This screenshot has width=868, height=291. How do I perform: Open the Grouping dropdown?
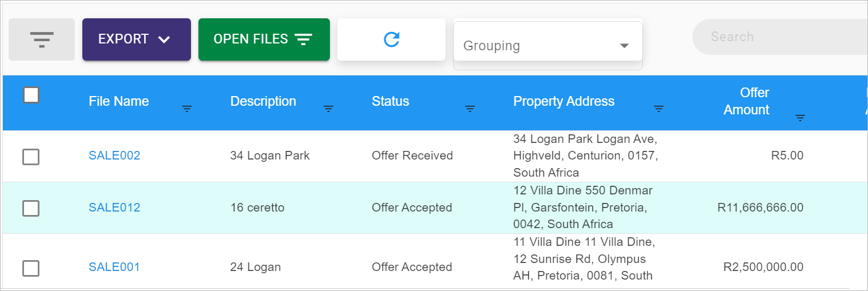(548, 46)
